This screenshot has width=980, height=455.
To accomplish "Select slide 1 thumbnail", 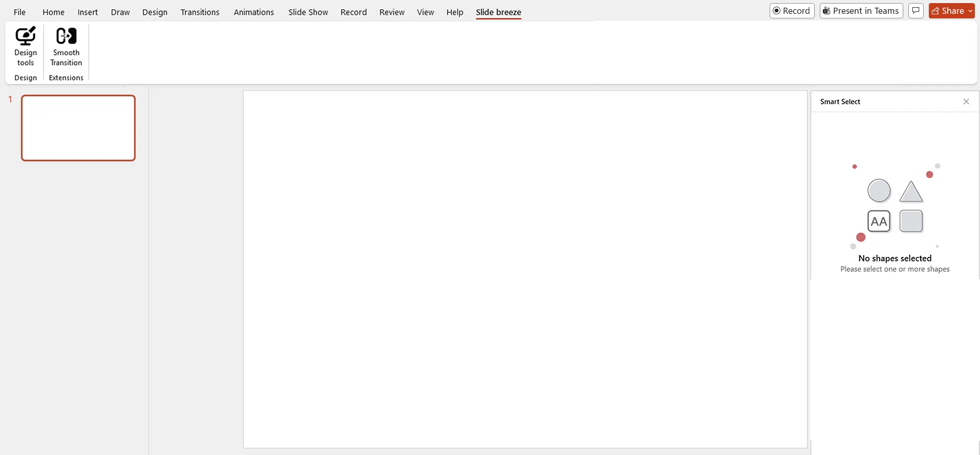I will click(78, 128).
